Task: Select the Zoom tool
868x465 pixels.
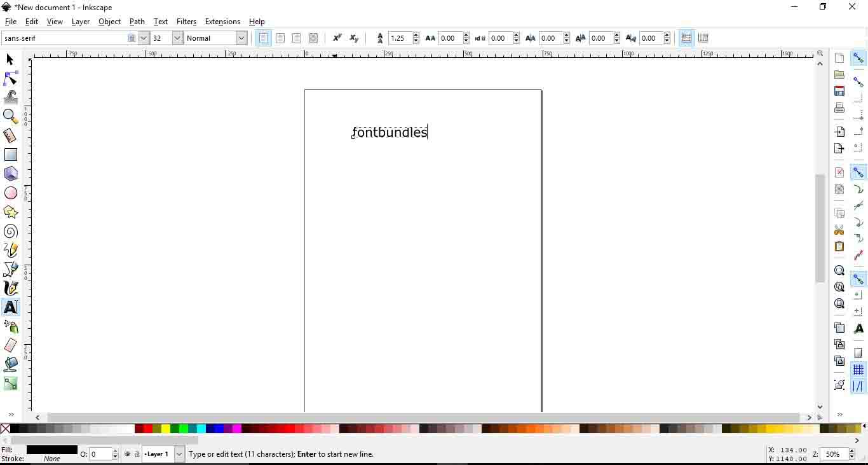Action: click(x=10, y=116)
